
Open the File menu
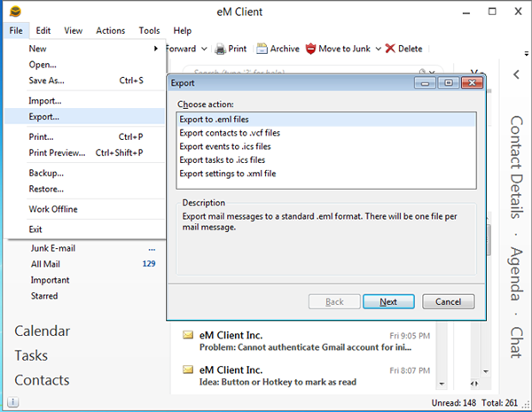pyautogui.click(x=16, y=30)
